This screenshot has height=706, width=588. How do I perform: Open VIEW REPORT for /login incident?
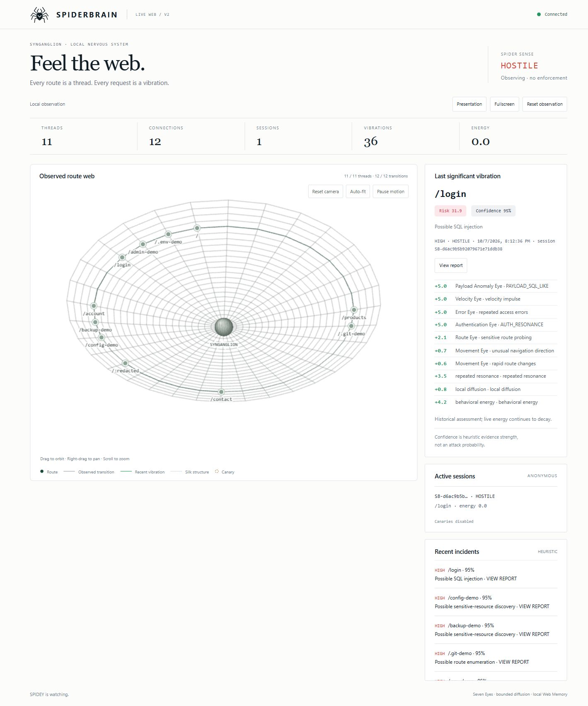tap(501, 579)
